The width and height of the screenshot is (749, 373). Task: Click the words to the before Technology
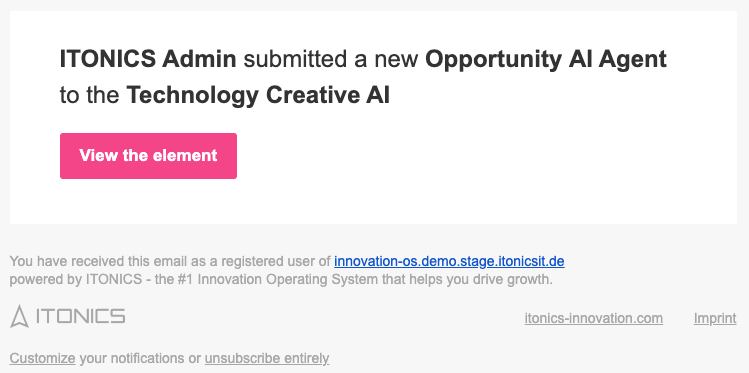[x=89, y=96]
